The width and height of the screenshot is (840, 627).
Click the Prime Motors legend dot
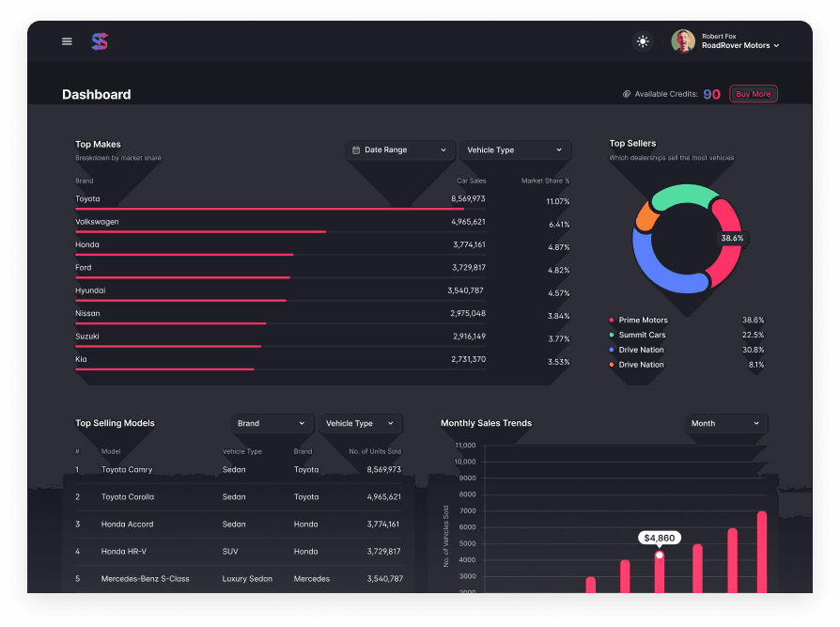[x=612, y=321]
